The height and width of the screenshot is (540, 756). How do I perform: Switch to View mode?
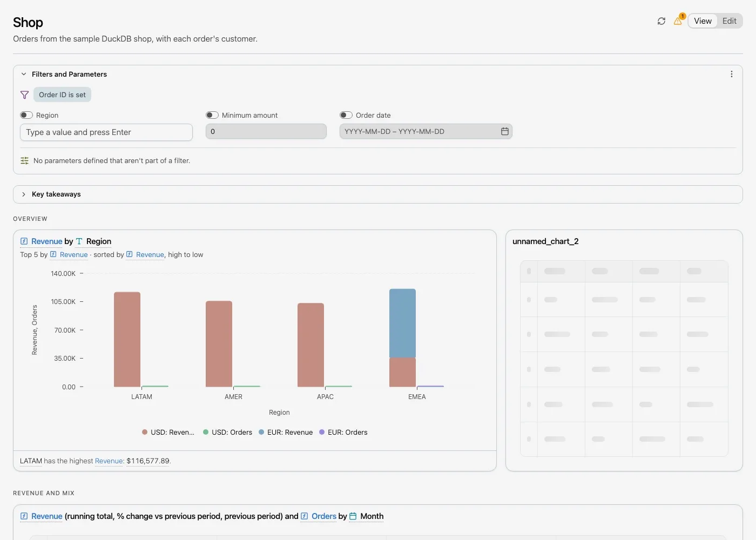tap(703, 21)
